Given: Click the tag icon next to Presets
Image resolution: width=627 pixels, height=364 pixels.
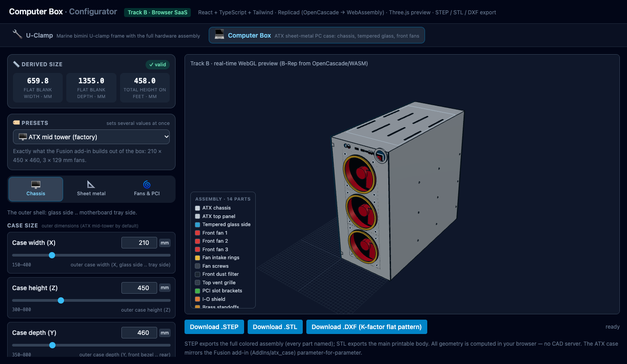Looking at the screenshot, I should (x=16, y=123).
